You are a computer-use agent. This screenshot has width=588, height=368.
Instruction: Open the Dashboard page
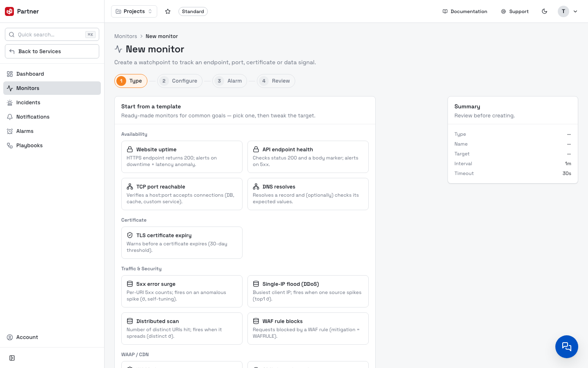click(x=52, y=74)
